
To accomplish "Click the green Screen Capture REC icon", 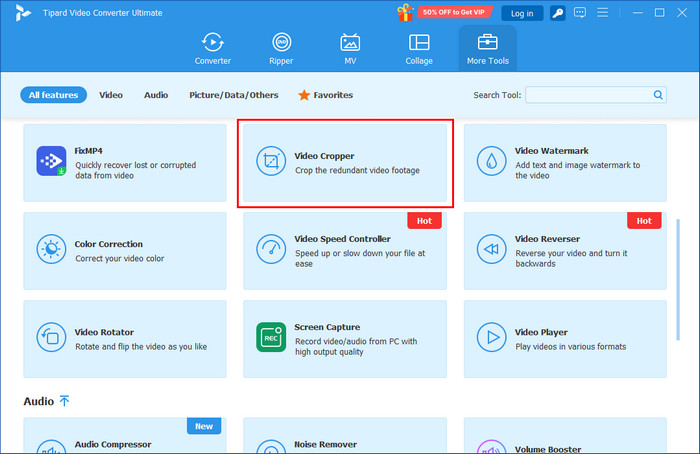I will 271,337.
